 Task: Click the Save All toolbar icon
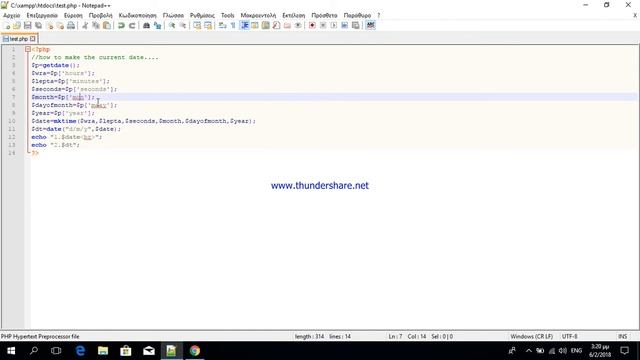(x=38, y=25)
